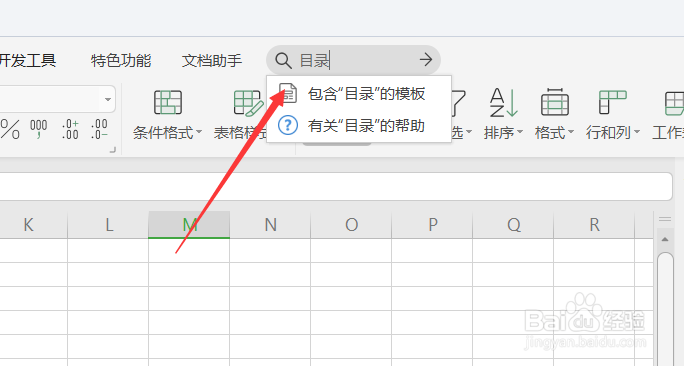Apply thousands separator 000 style
The image size is (684, 366).
point(38,130)
